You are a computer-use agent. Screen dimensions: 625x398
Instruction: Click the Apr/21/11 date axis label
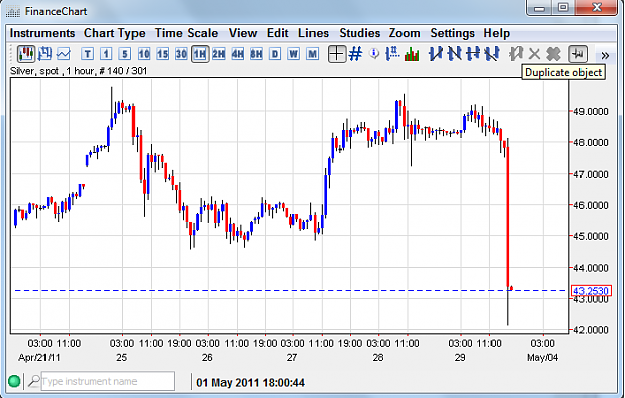tap(39, 357)
